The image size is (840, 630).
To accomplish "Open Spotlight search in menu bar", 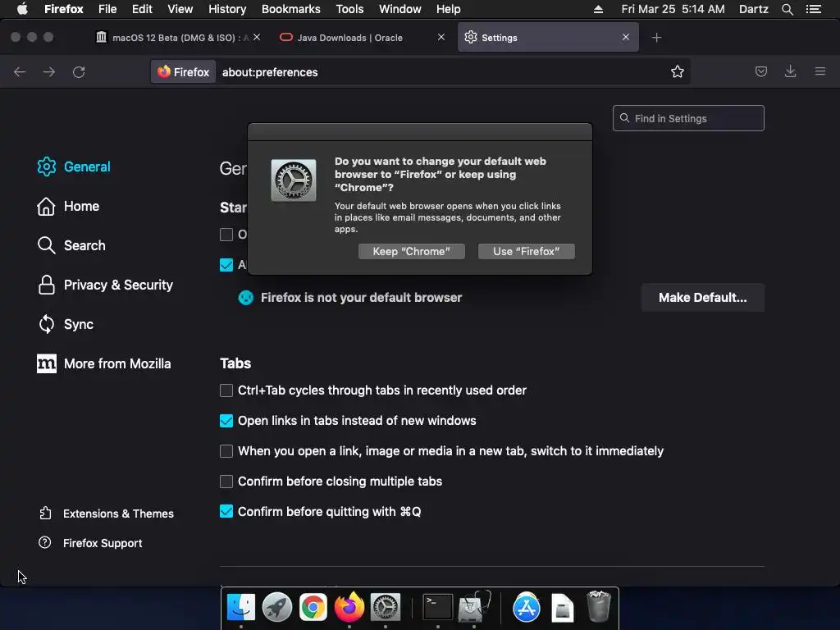I will click(x=787, y=9).
